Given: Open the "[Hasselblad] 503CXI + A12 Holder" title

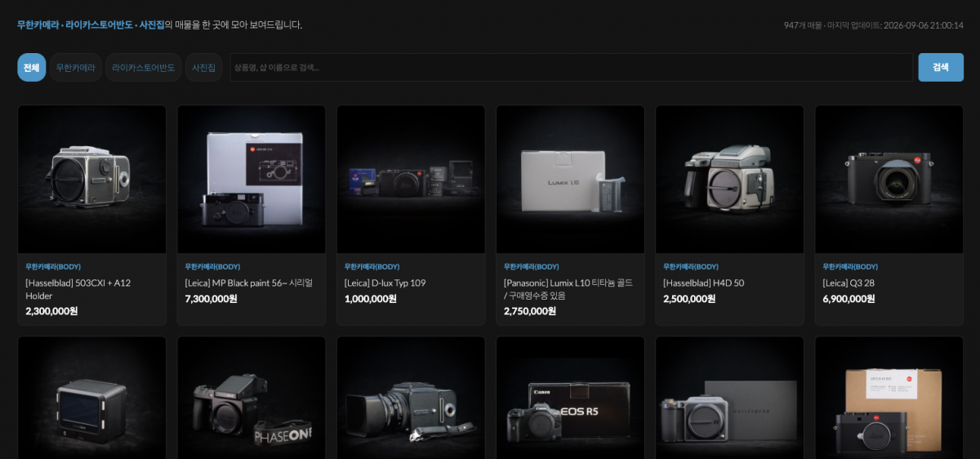Looking at the screenshot, I should click(x=78, y=289).
